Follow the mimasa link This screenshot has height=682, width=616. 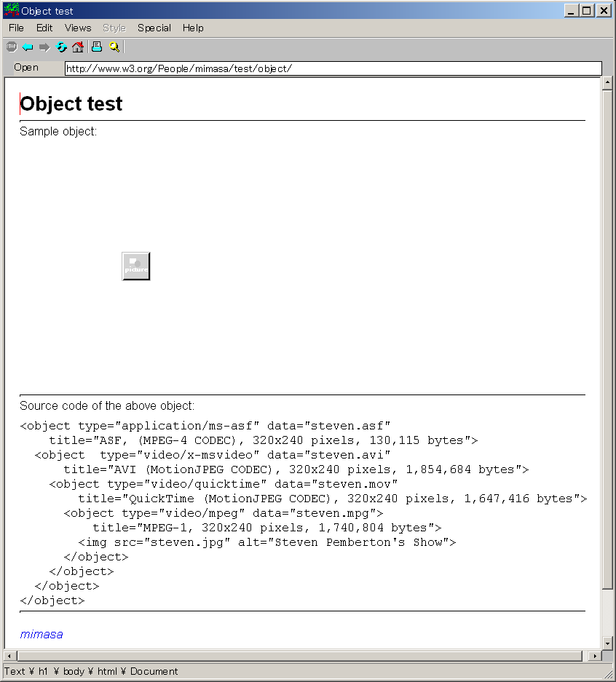(42, 634)
